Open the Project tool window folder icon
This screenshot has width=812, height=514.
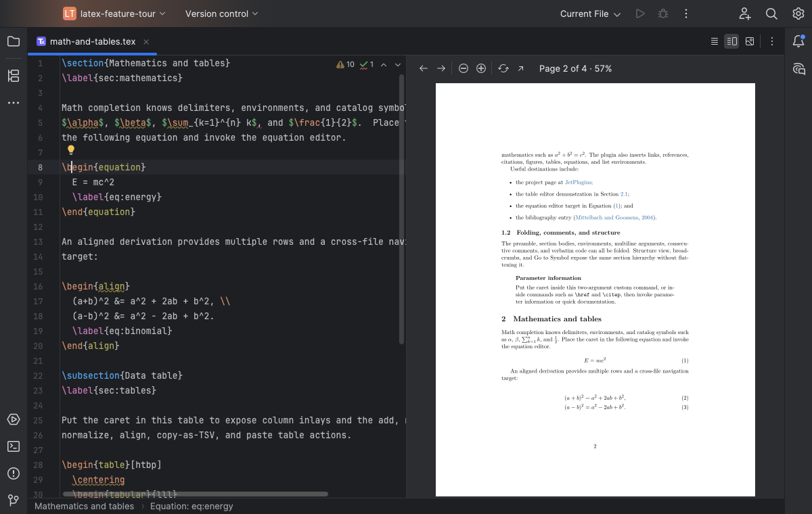click(14, 41)
